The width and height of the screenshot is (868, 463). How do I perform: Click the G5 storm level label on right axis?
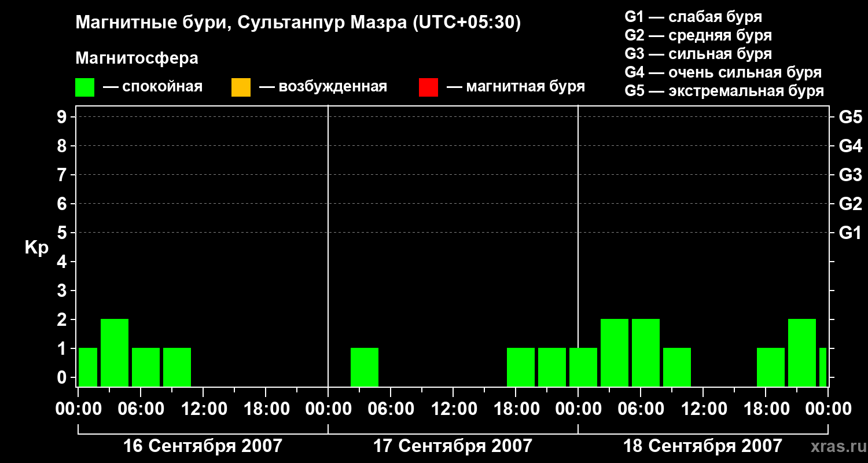point(851,117)
